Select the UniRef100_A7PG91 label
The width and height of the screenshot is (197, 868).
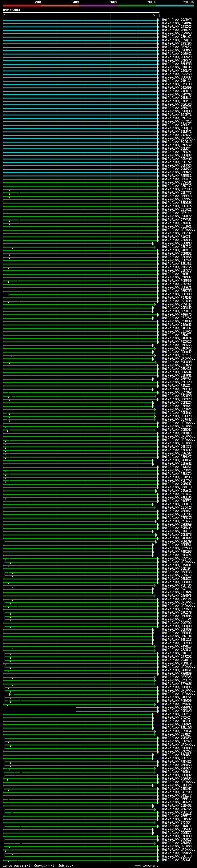point(177,152)
